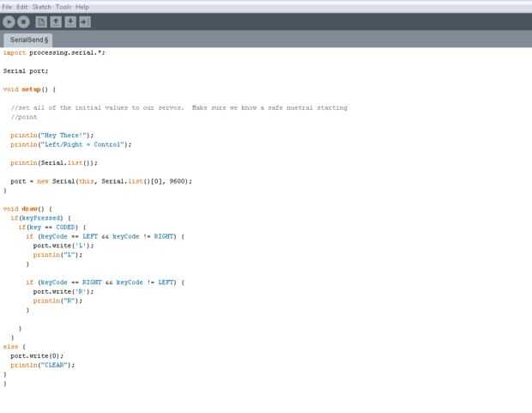Click the println("Left/Right = Control") line
Viewport: 532px width, 413px height.
click(71, 144)
